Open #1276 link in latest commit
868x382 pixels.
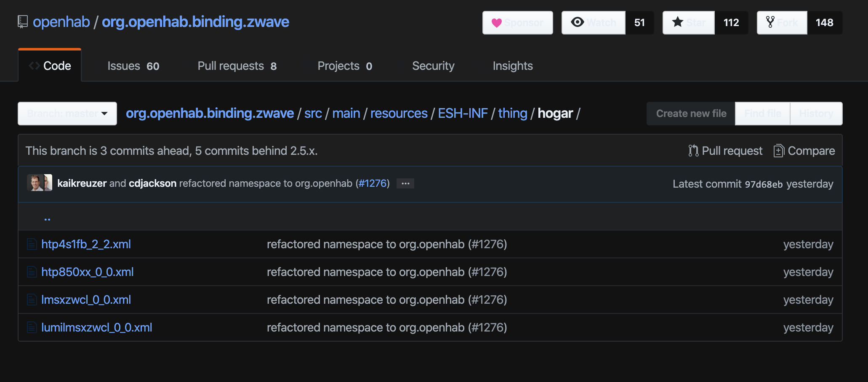(x=373, y=183)
